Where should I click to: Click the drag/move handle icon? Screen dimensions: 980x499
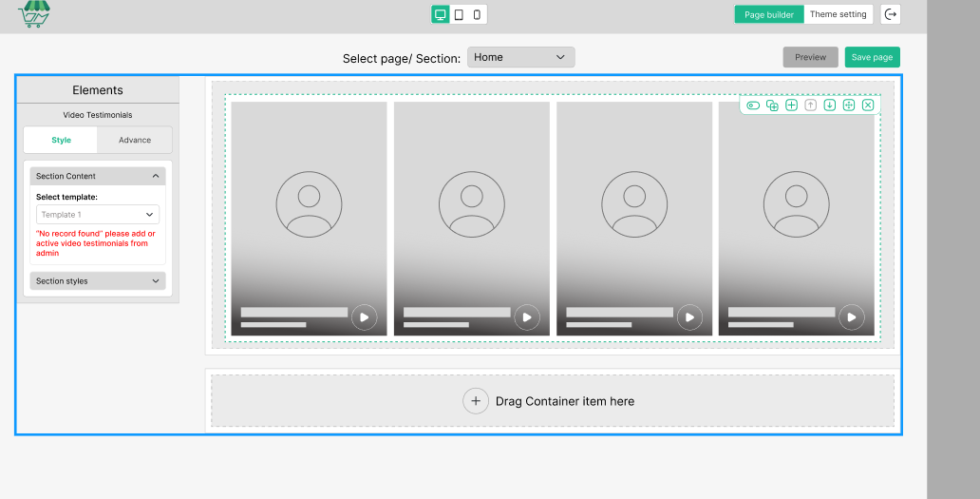849,106
